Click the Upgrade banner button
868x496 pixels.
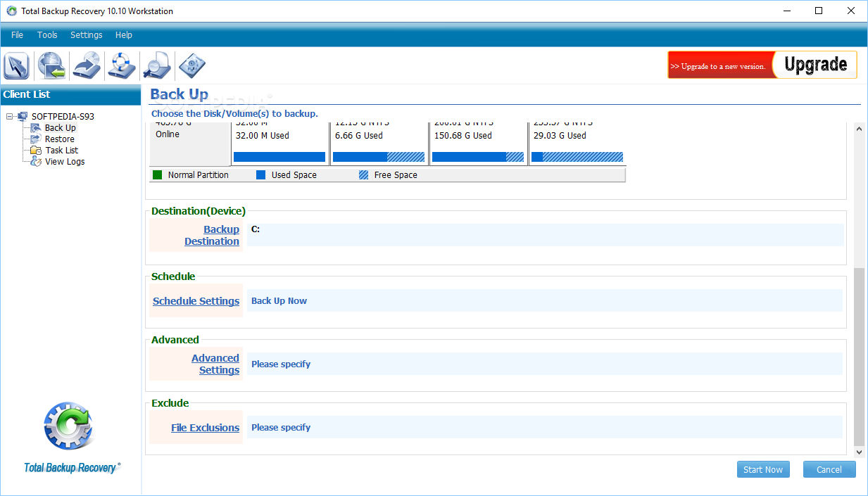point(814,65)
